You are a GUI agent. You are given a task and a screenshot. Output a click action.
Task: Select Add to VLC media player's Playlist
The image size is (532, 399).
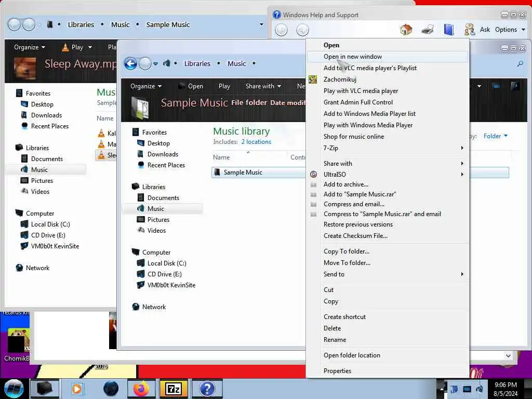point(388,68)
